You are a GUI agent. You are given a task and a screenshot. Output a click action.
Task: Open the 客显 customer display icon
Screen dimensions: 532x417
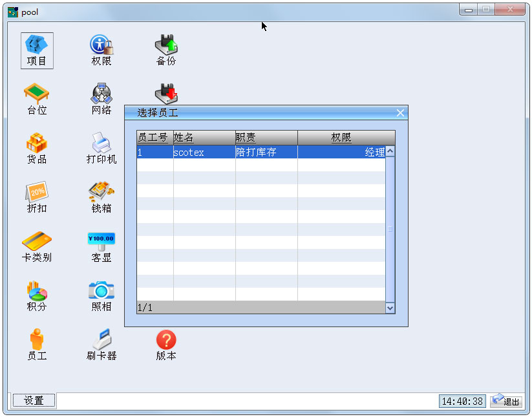coord(101,247)
